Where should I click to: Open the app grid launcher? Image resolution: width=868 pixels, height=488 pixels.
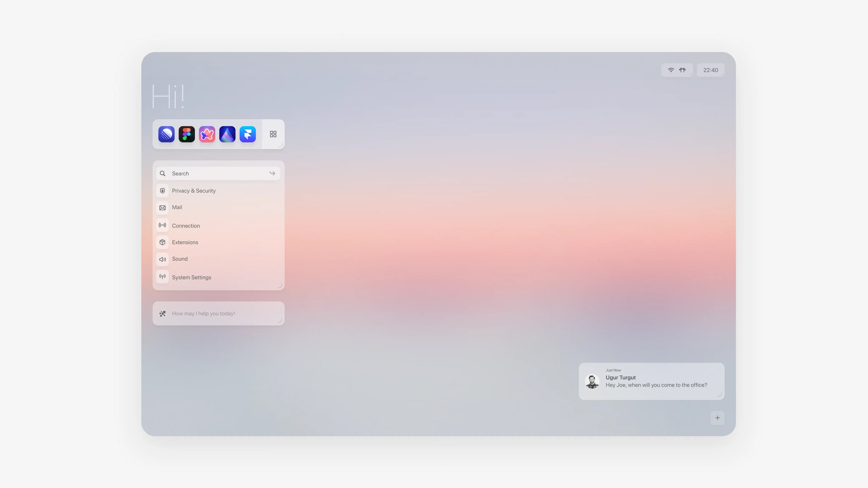point(273,134)
